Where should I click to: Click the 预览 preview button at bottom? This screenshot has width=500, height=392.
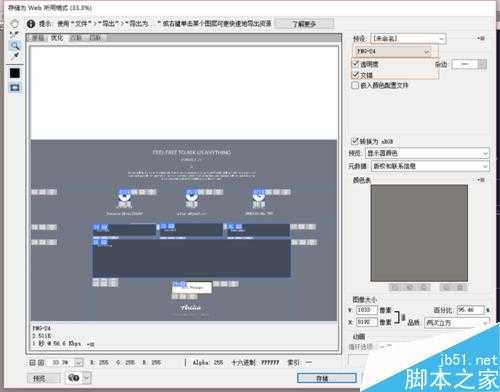(44, 378)
